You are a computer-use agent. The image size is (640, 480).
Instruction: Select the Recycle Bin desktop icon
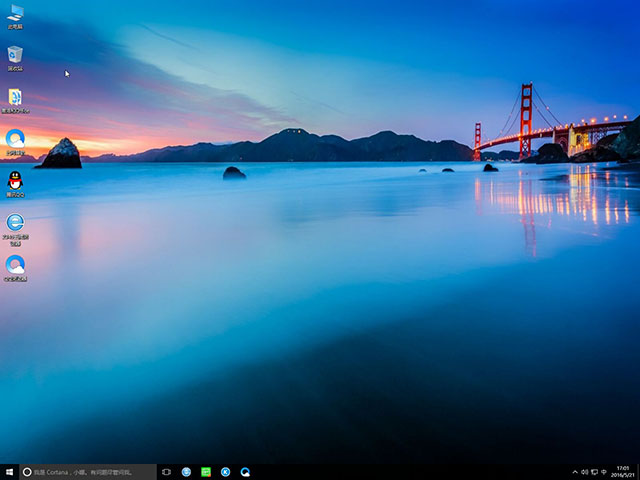pyautogui.click(x=15, y=56)
